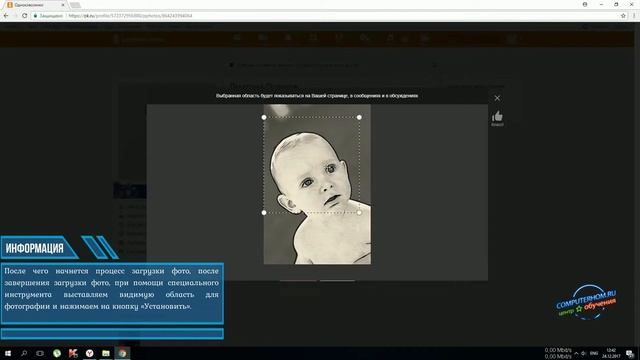Viewport: 640px width, 360px height.
Task: Grab the top-right crop selection handle
Action: coord(359,117)
